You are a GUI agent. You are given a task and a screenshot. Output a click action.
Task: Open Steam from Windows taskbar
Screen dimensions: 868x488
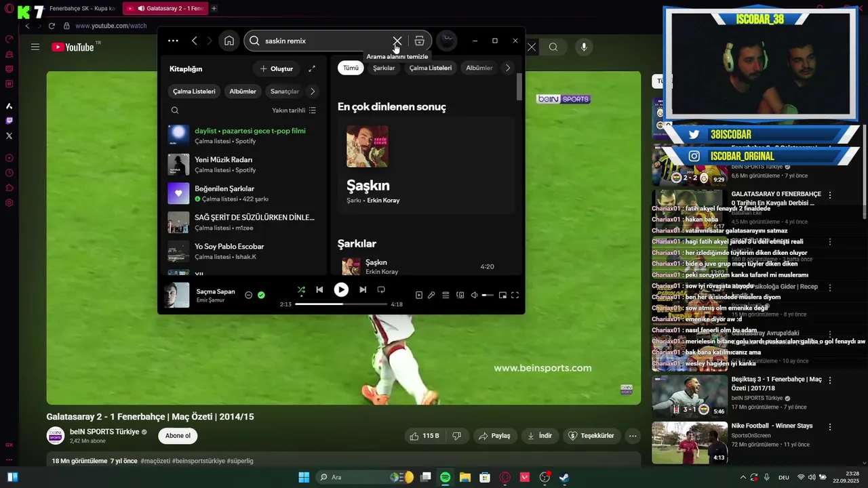tap(564, 477)
